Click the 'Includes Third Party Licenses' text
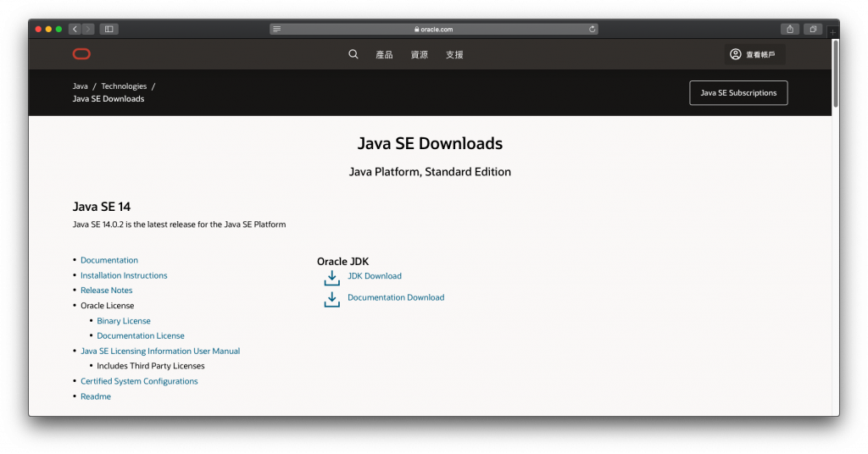Viewport: 868px width, 454px height. (x=151, y=366)
